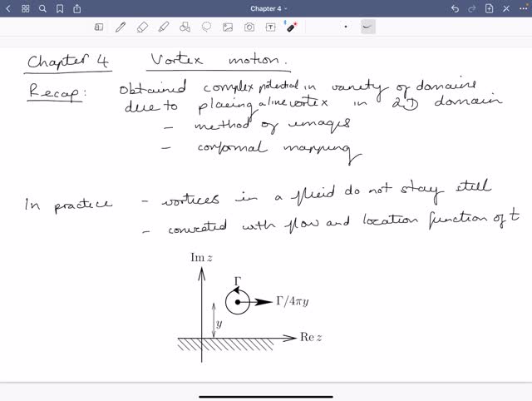Go back using the top-left arrow

click(9, 8)
